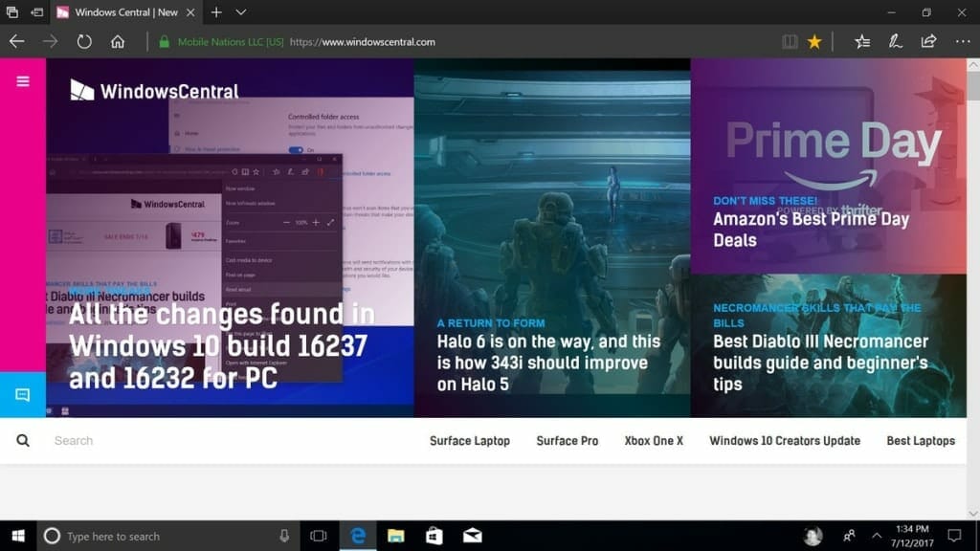Screen dimensions: 980x551
Task: Refresh the current page
Action: (x=84, y=42)
